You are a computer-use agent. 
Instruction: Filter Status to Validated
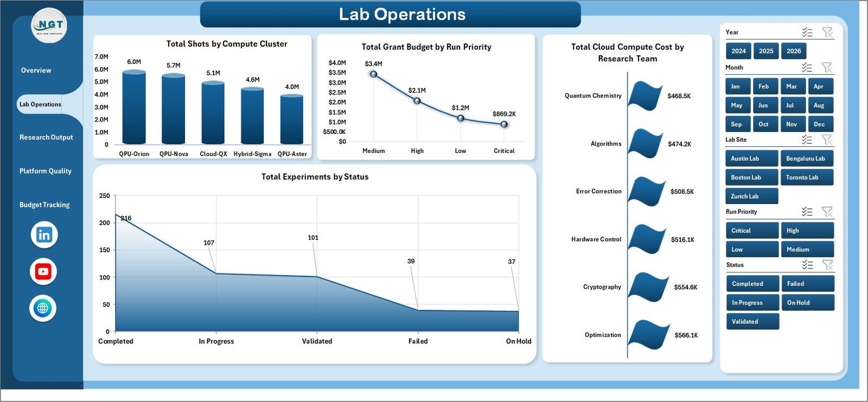point(752,322)
